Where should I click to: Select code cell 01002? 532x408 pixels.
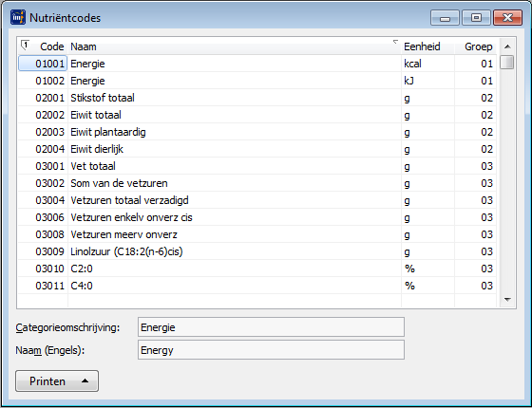[43, 81]
